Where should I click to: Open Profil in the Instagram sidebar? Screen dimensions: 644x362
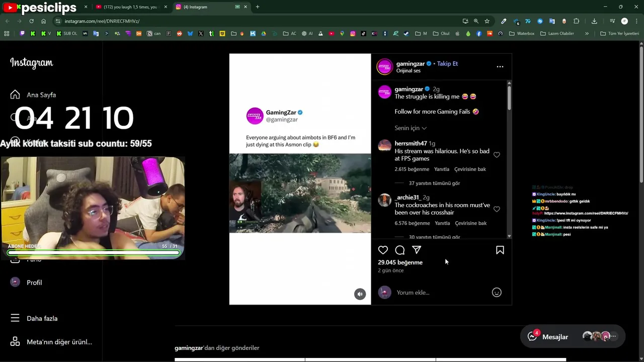pos(26,283)
